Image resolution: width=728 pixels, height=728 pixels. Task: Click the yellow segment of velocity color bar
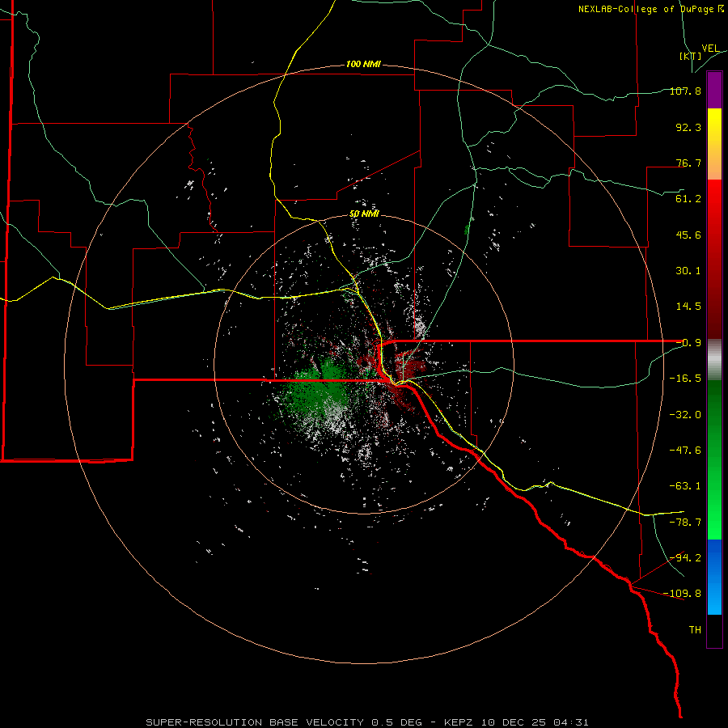click(x=714, y=144)
